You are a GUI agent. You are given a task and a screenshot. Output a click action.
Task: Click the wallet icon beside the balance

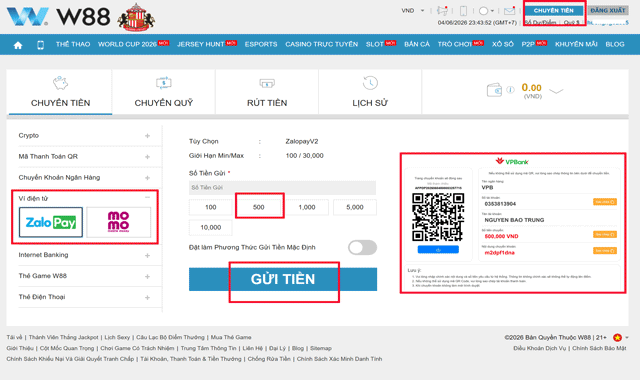tap(494, 90)
